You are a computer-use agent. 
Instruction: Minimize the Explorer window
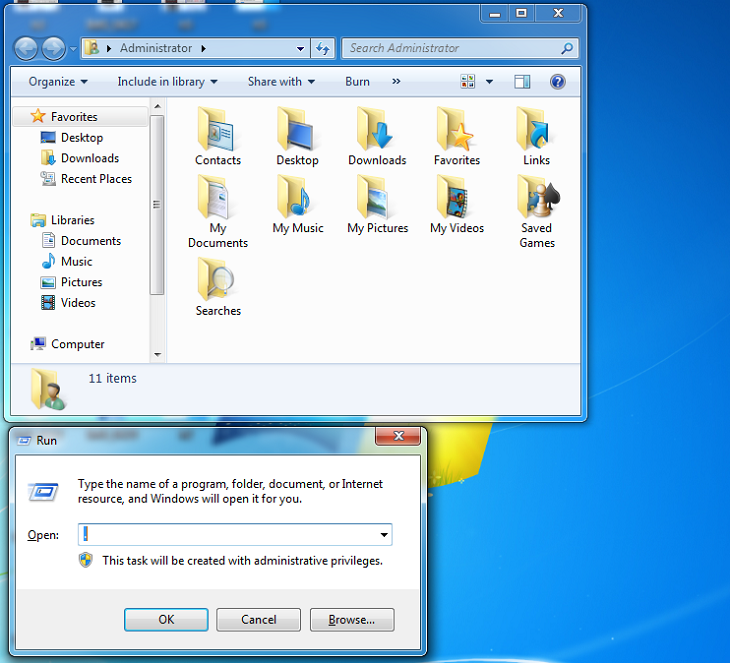click(x=495, y=14)
